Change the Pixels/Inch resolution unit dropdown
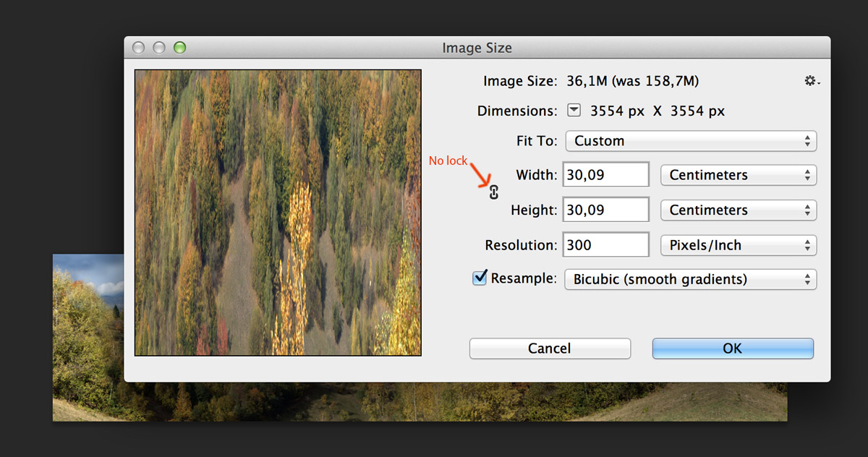 (x=738, y=245)
